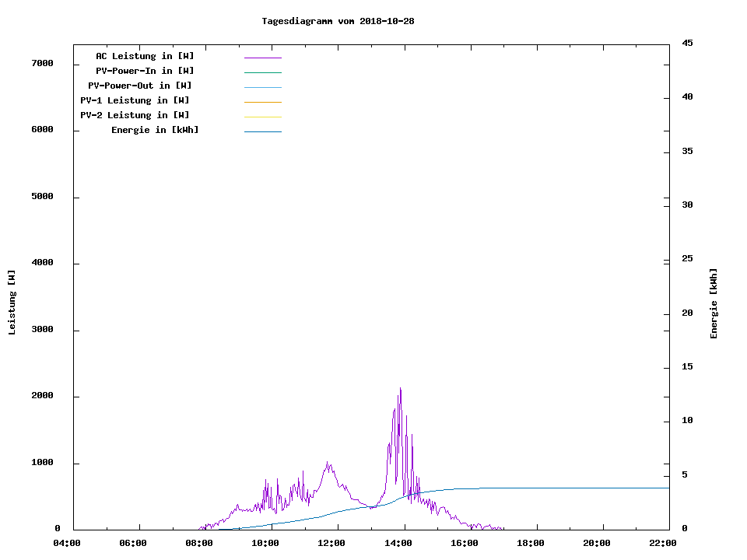
Task: Select the AC Leistung in [W] legend label
Action: (145, 56)
